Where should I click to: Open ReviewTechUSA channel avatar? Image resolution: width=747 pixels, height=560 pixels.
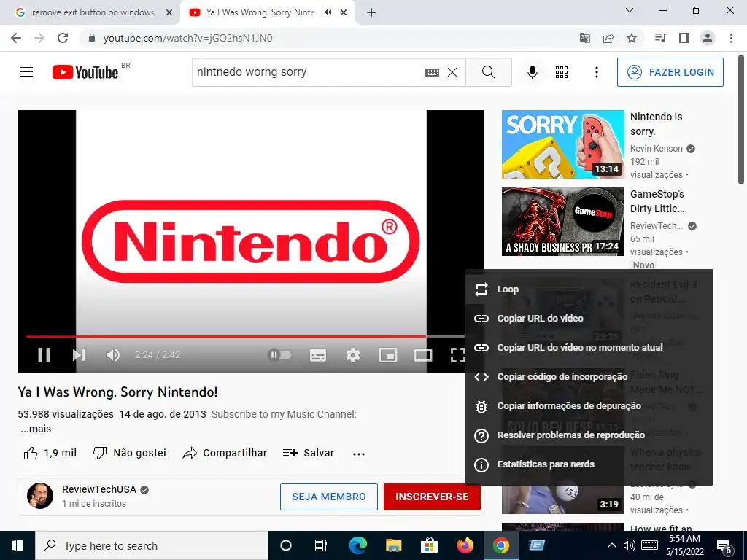point(40,496)
